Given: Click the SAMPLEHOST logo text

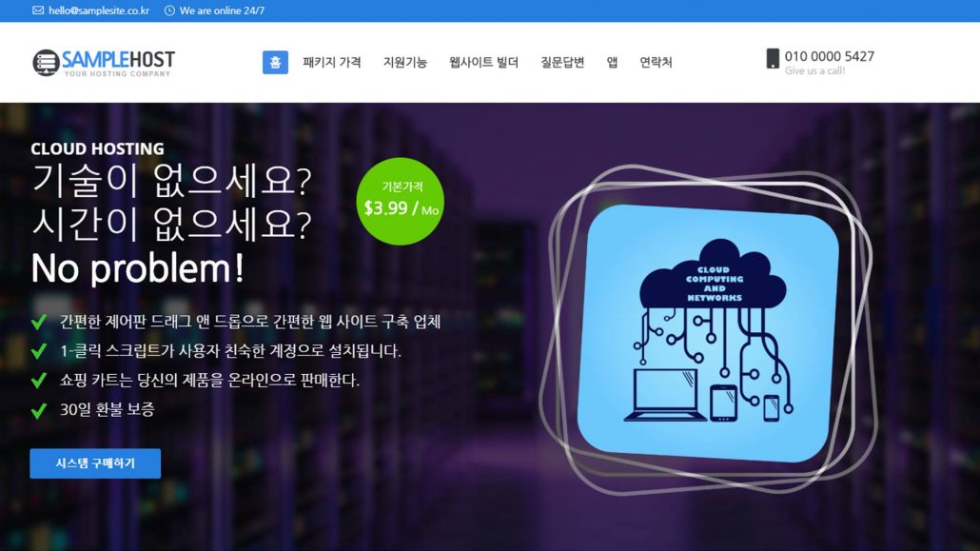Looking at the screenshot, I should coord(119,59).
